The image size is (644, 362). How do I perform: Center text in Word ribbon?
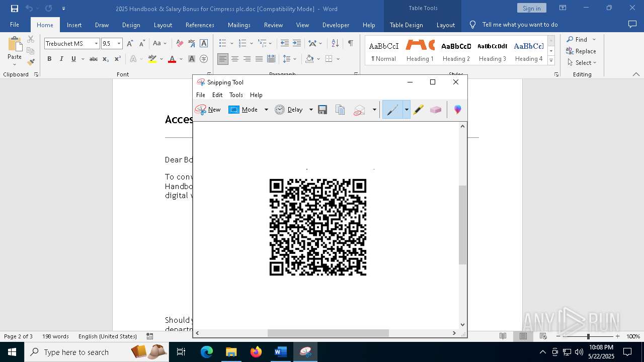tap(235, 59)
